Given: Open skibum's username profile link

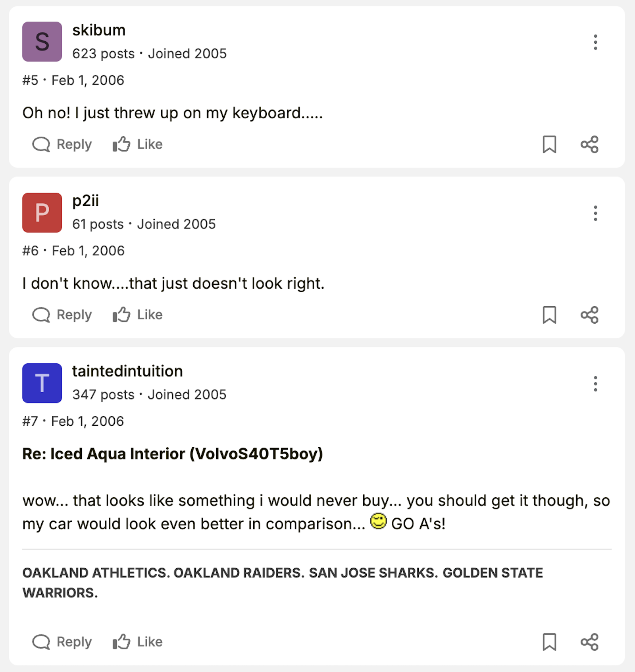Looking at the screenshot, I should pos(99,30).
